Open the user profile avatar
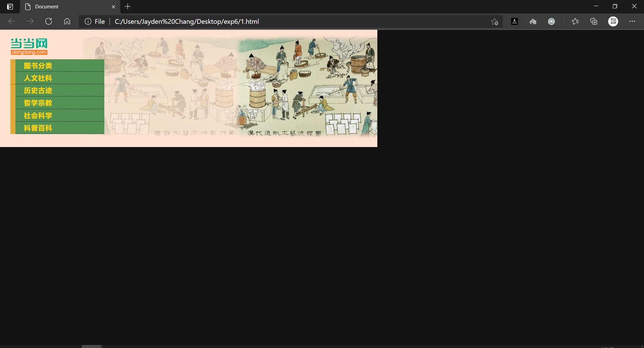The width and height of the screenshot is (644, 348). (x=613, y=21)
